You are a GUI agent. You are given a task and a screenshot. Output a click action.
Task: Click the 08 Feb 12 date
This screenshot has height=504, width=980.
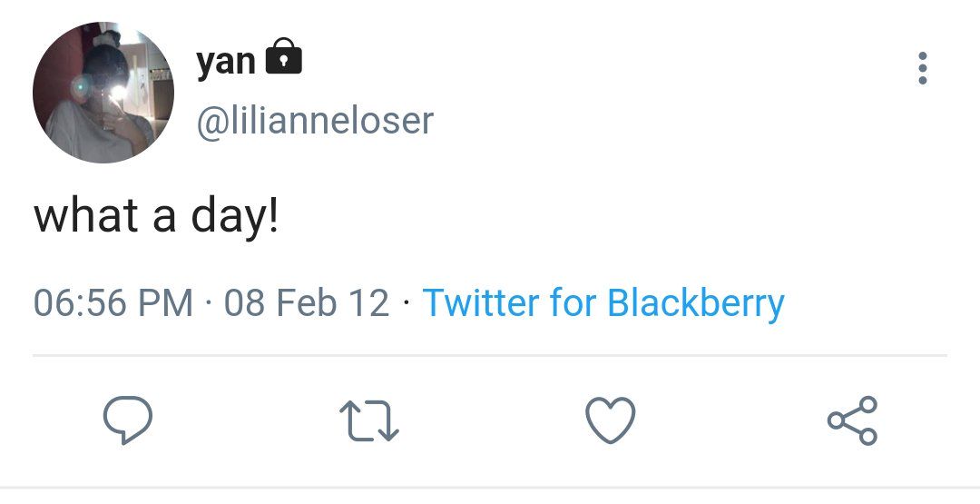(306, 302)
